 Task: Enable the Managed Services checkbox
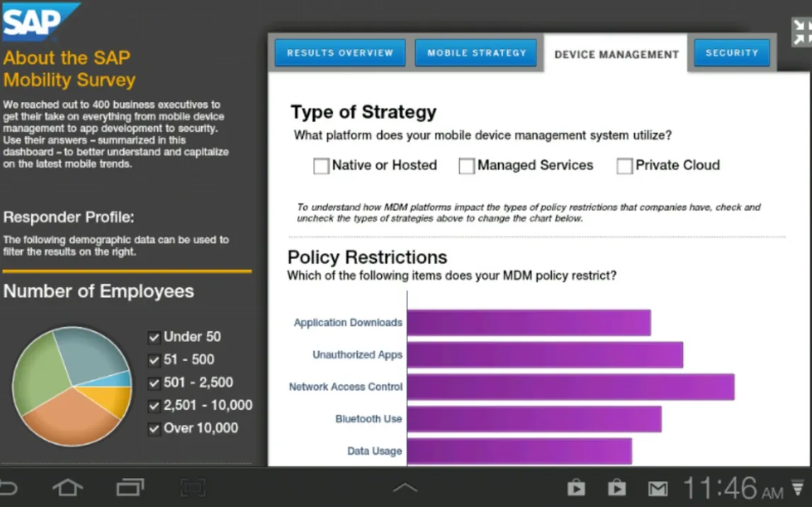coord(466,166)
